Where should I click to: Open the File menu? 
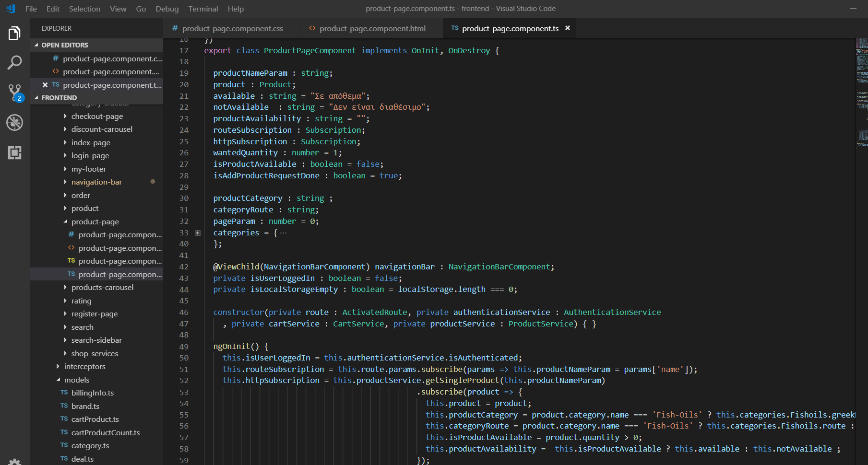click(x=31, y=9)
